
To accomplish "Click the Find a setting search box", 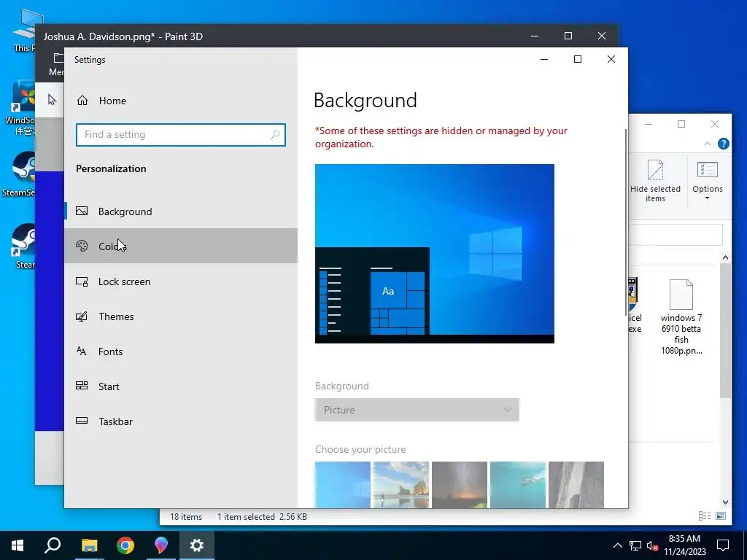I will point(181,135).
